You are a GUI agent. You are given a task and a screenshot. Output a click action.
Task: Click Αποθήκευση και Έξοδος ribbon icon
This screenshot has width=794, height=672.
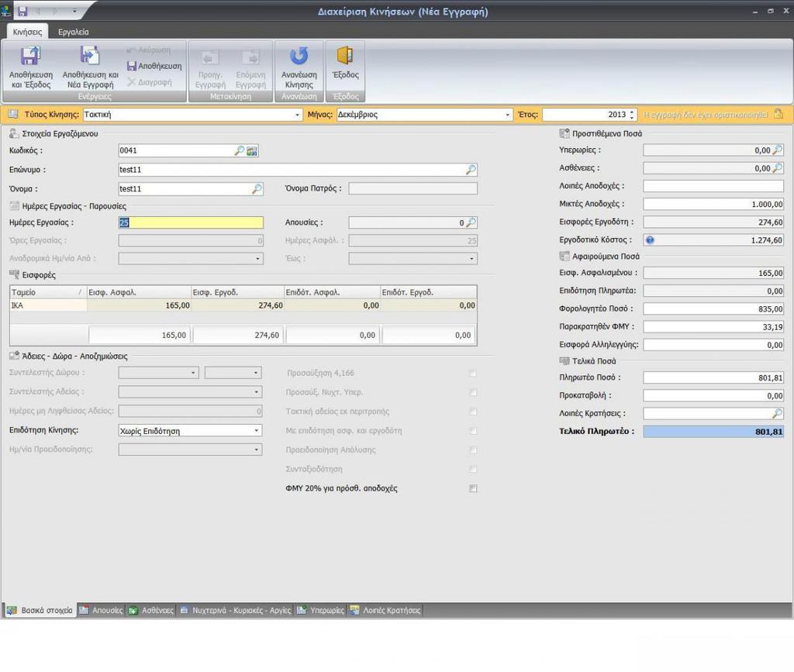(x=30, y=56)
